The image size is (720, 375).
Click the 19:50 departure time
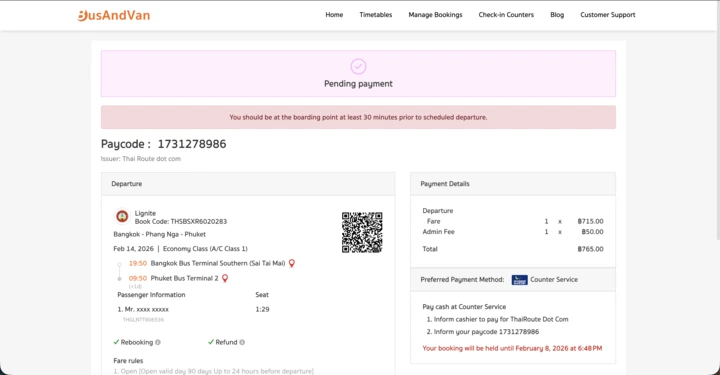(x=138, y=263)
